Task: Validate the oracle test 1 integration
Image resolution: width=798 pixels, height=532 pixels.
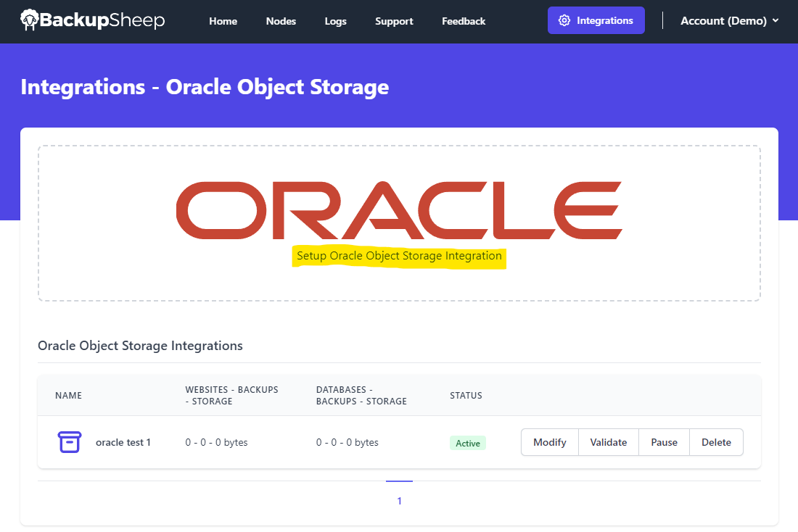Action: (608, 442)
